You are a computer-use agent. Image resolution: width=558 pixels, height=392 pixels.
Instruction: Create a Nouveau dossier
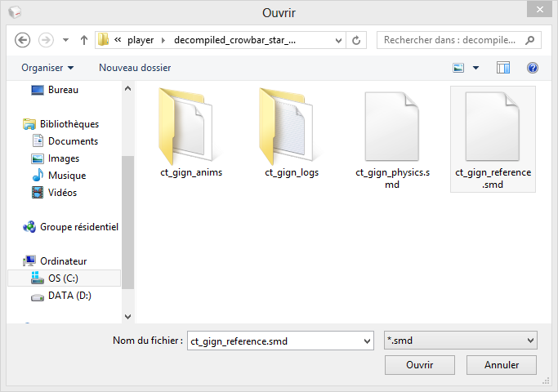click(135, 68)
